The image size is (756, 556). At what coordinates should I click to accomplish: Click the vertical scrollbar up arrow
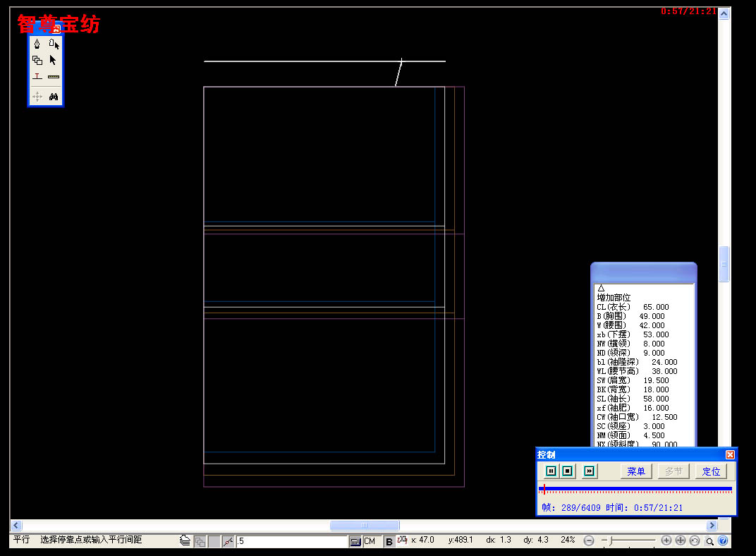point(724,14)
